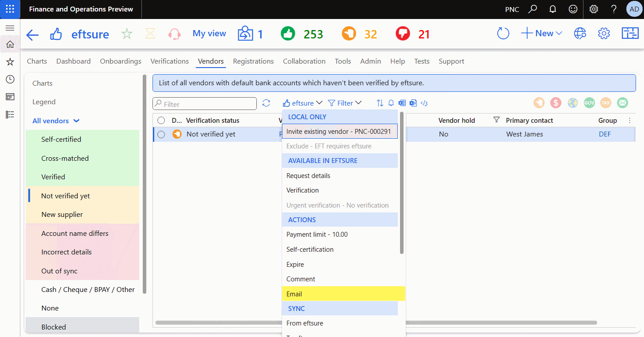
Task: Open the notifications bell in top bar
Action: point(553,9)
